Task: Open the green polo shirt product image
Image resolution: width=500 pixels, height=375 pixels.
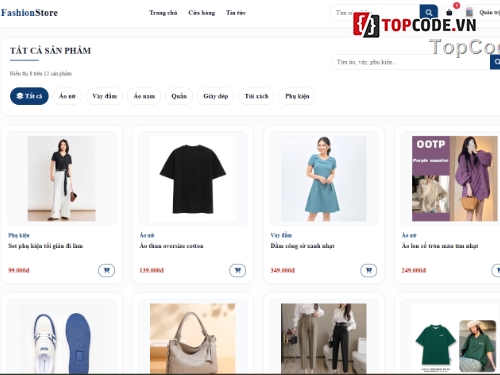Action: point(455,338)
